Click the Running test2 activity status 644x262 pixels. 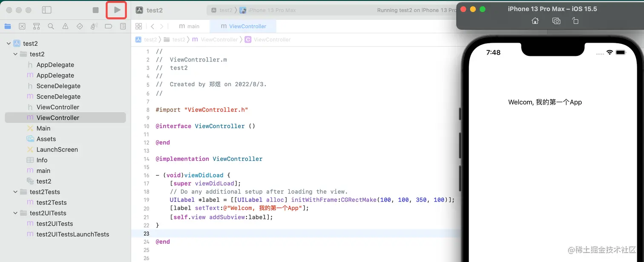(416, 10)
